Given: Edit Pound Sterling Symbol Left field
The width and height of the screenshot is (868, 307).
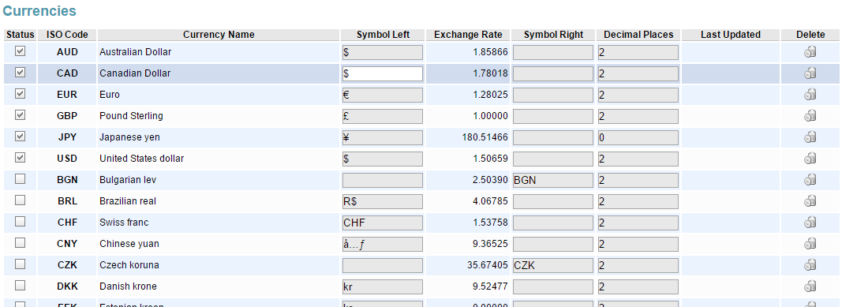Looking at the screenshot, I should tap(383, 116).
